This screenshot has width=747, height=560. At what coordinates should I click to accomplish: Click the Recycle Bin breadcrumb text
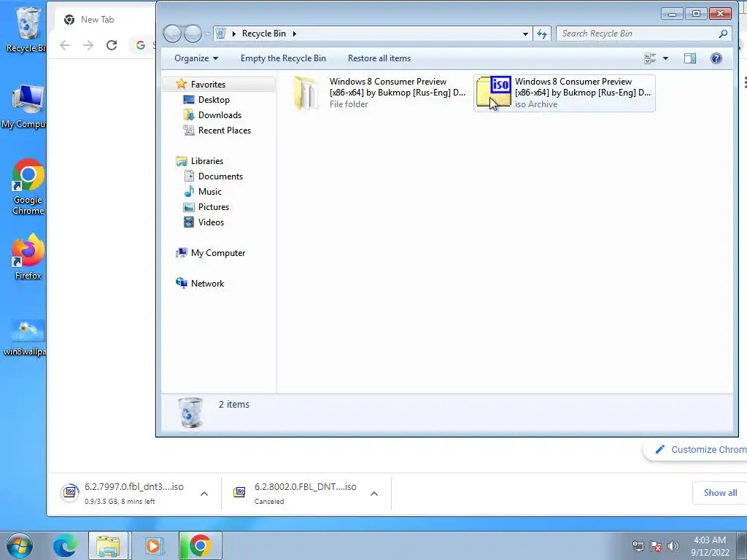(264, 34)
